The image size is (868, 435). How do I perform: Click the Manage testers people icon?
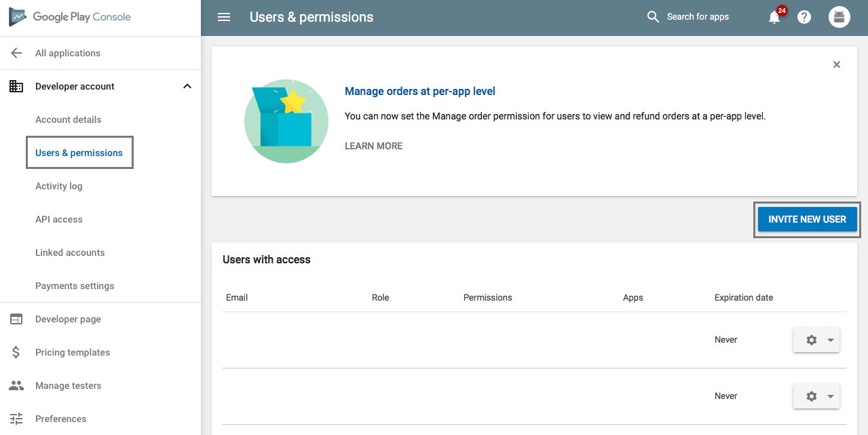(16, 385)
